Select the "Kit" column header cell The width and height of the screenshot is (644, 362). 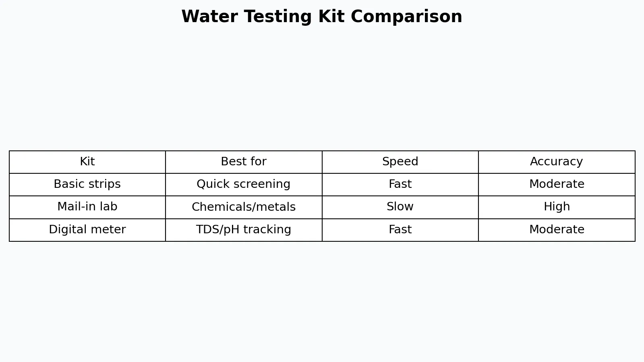click(87, 162)
